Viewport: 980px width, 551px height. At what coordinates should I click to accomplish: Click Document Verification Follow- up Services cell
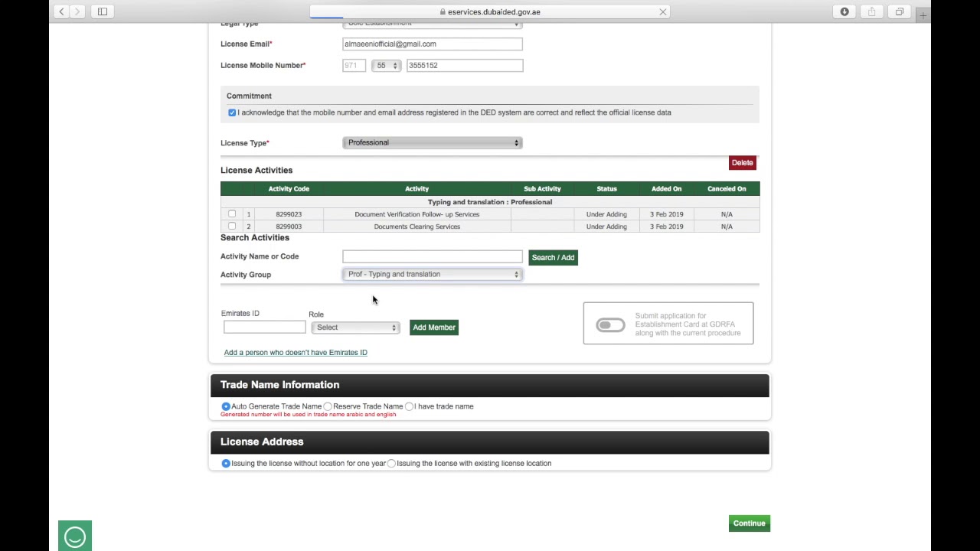417,214
